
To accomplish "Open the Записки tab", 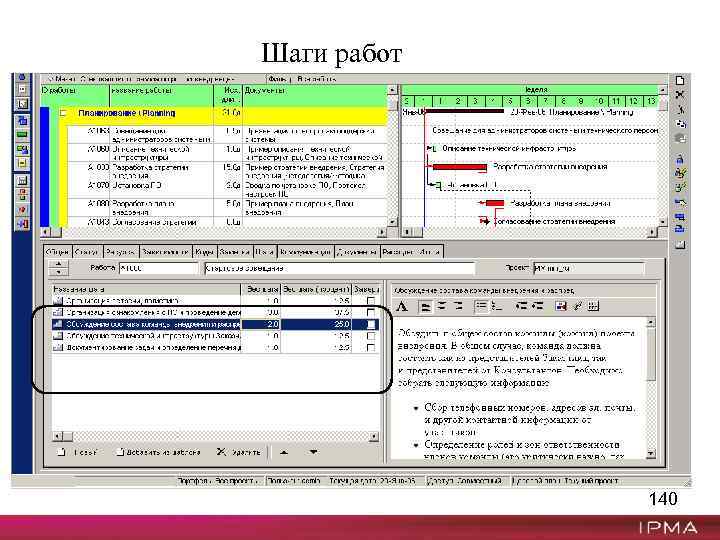I will (234, 252).
